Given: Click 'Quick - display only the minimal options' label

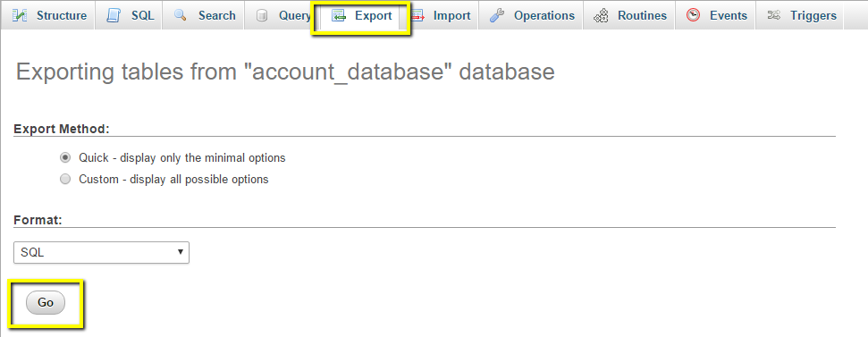Looking at the screenshot, I should 182,157.
